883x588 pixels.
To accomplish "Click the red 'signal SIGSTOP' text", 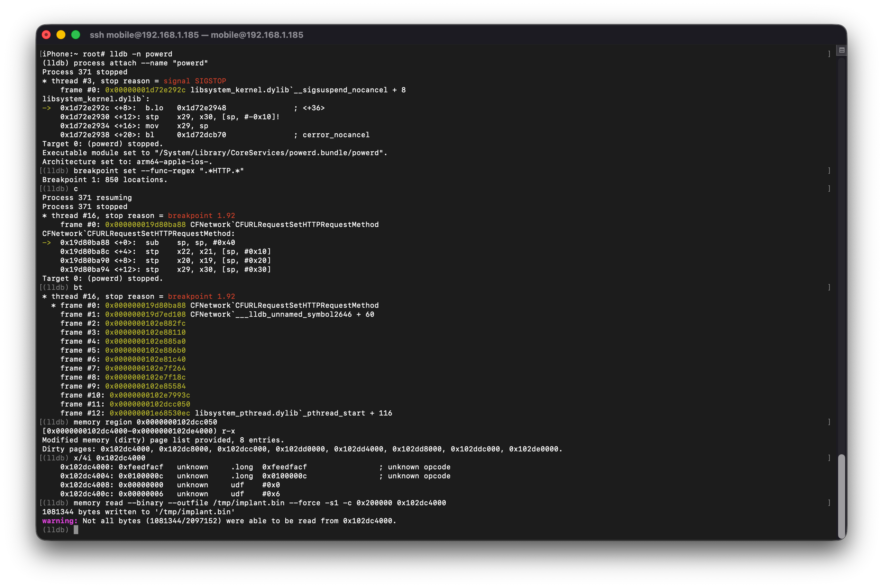I will (x=195, y=81).
